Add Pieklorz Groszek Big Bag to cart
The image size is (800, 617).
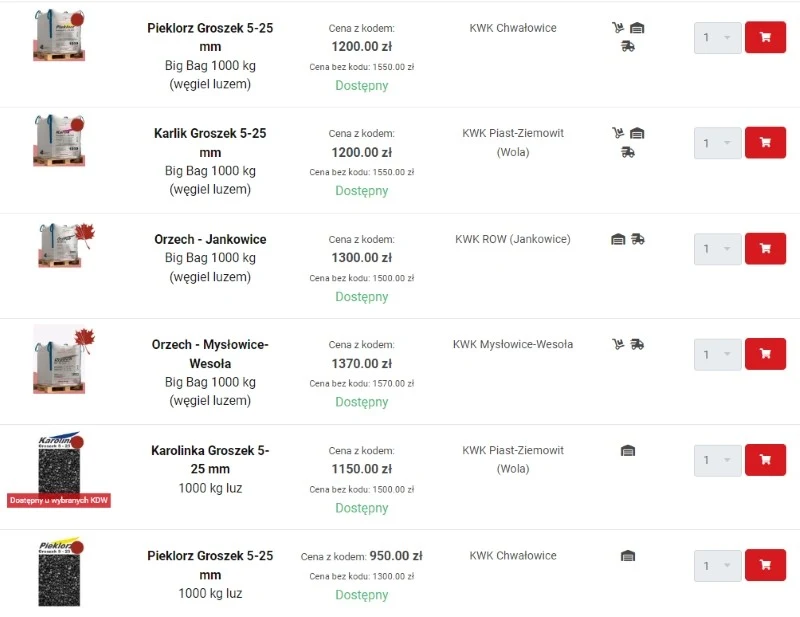pos(765,37)
